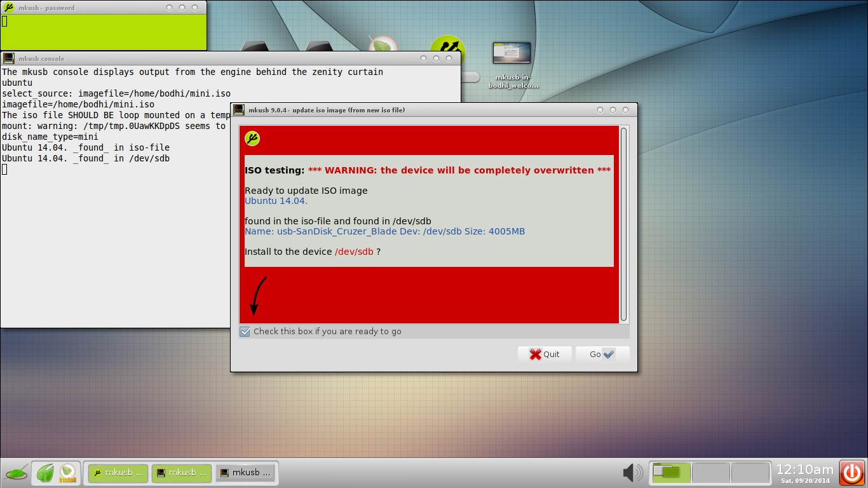Viewport: 868px width, 488px height.
Task: Click the mkusb dialog title bar icon
Action: pyautogui.click(x=239, y=110)
